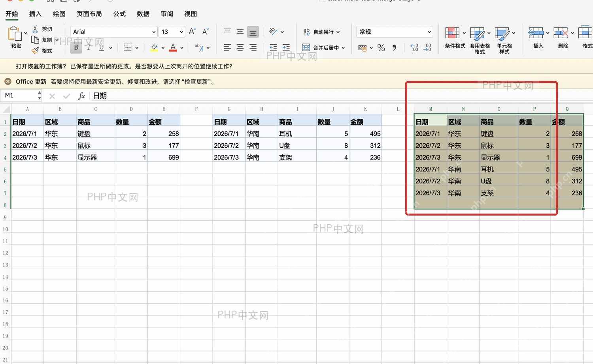The image size is (593, 364).
Task: Dismiss the Office update notification
Action: pyautogui.click(x=8, y=81)
